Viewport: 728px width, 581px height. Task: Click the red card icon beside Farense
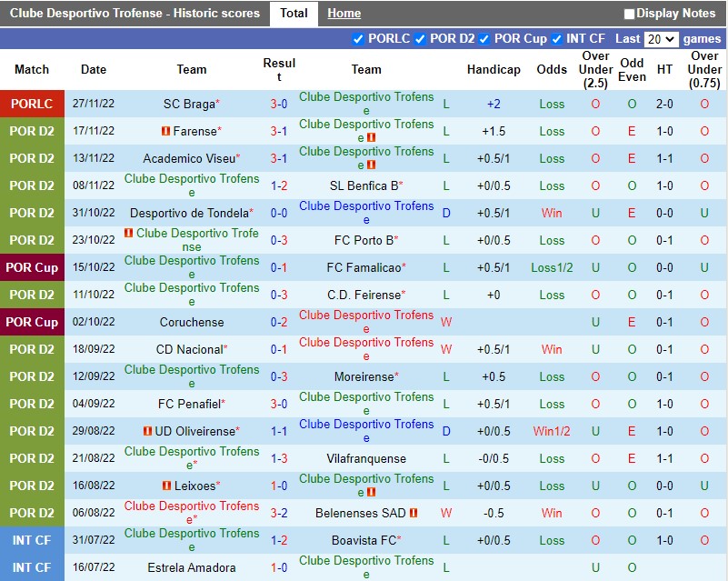click(166, 131)
